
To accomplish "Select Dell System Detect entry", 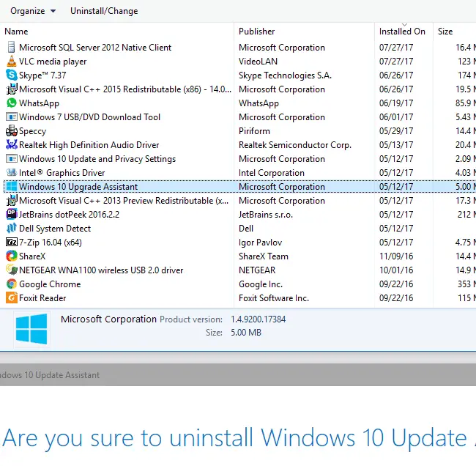I will click(x=55, y=229).
